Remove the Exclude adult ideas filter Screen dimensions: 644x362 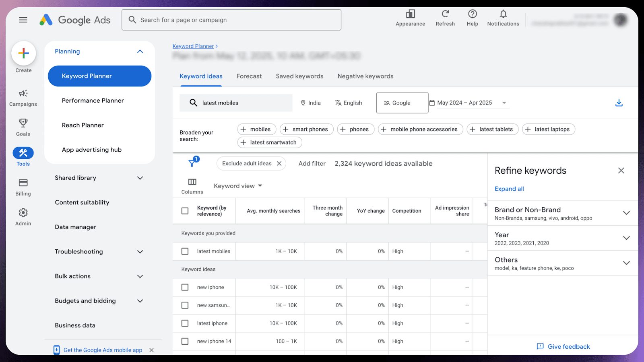coord(279,163)
